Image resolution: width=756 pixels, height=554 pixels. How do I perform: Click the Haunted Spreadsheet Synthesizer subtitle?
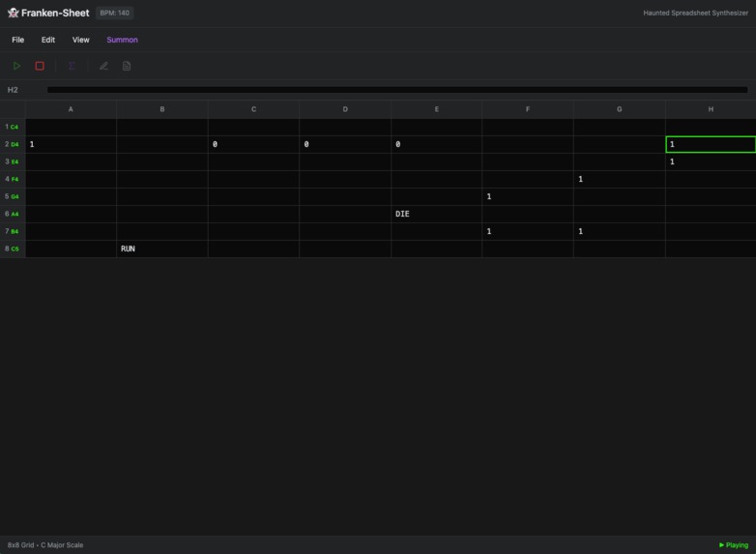[x=696, y=13]
